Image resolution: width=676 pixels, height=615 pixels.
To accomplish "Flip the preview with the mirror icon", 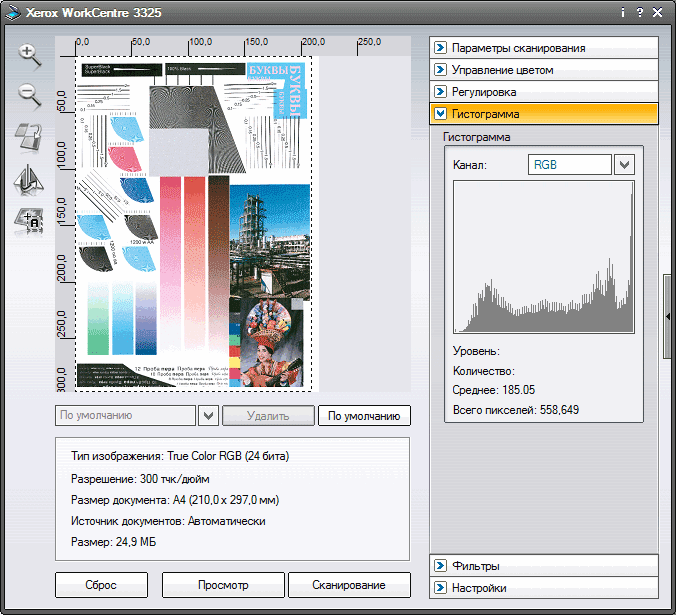I will pyautogui.click(x=29, y=179).
